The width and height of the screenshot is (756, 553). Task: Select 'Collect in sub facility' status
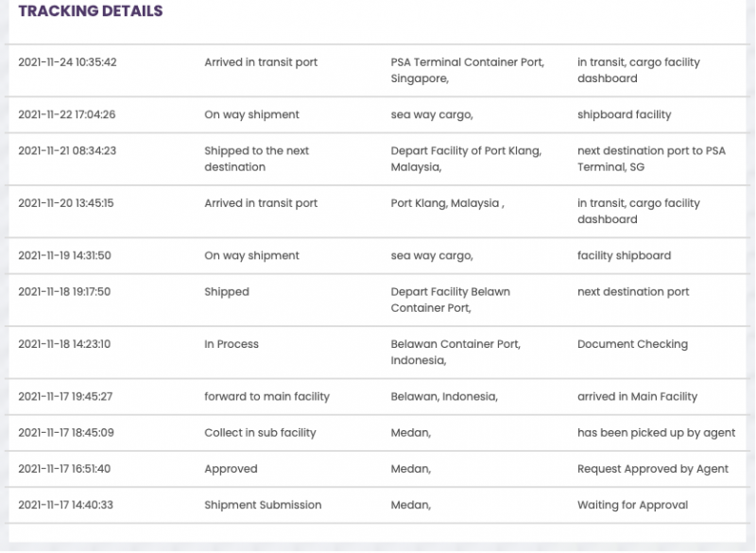260,432
